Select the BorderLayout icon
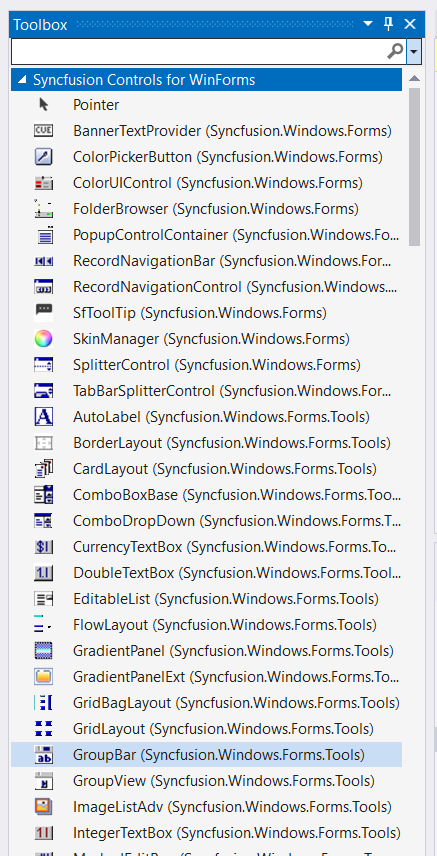Viewport: 437px width, 856px height. tap(43, 443)
